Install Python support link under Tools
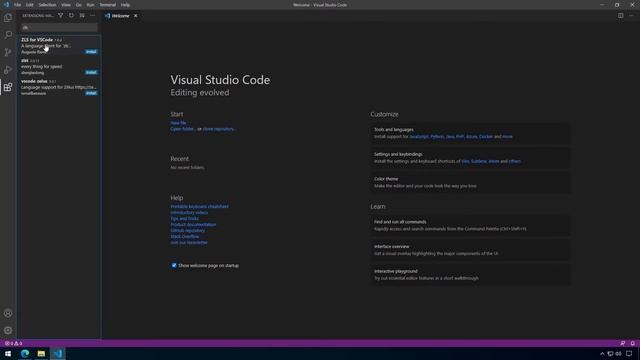 pos(437,137)
